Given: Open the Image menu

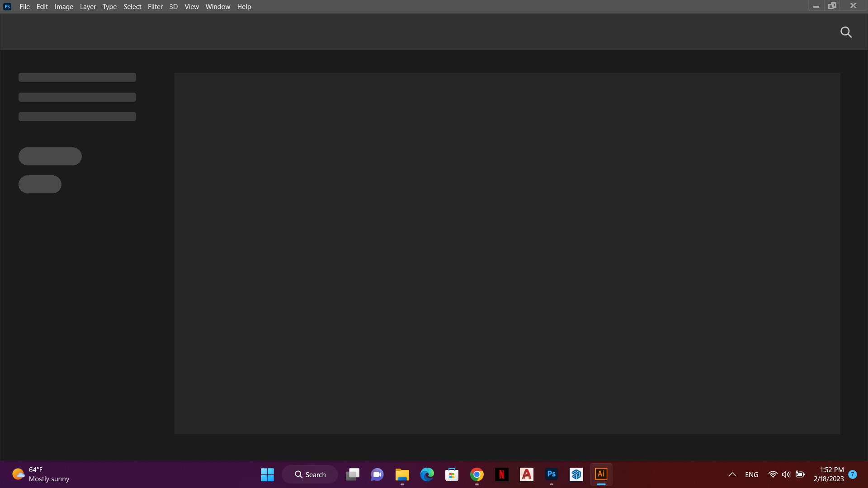Looking at the screenshot, I should tap(64, 7).
